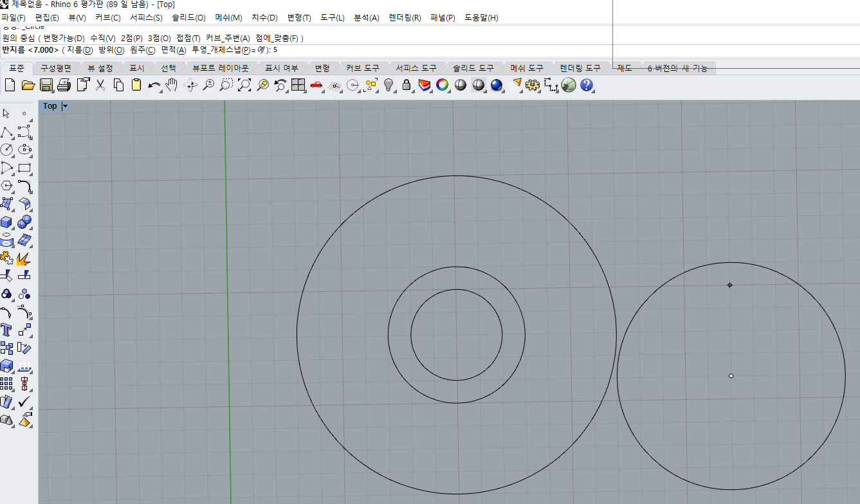Click the Explode tool icon
This screenshot has width=860, height=504.
[25, 259]
